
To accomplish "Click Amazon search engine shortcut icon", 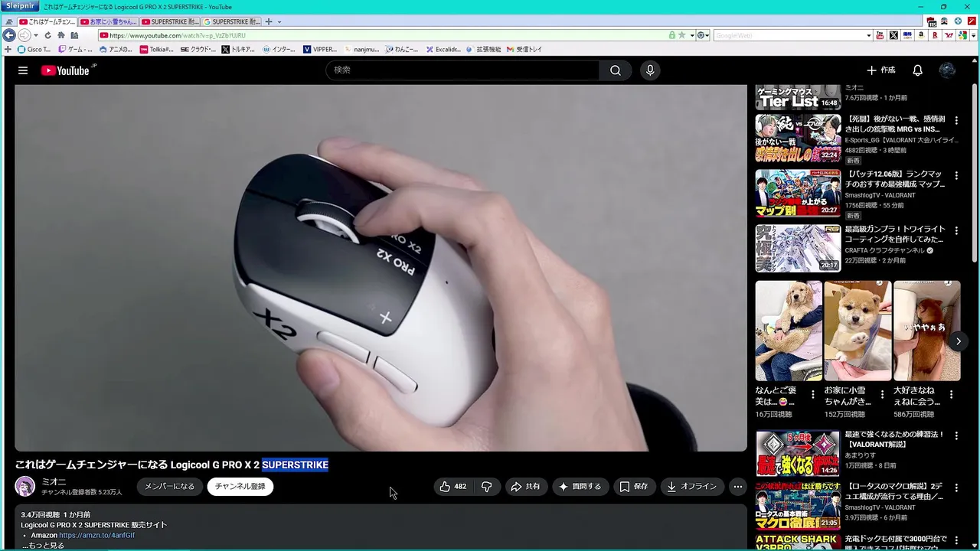I will [921, 35].
